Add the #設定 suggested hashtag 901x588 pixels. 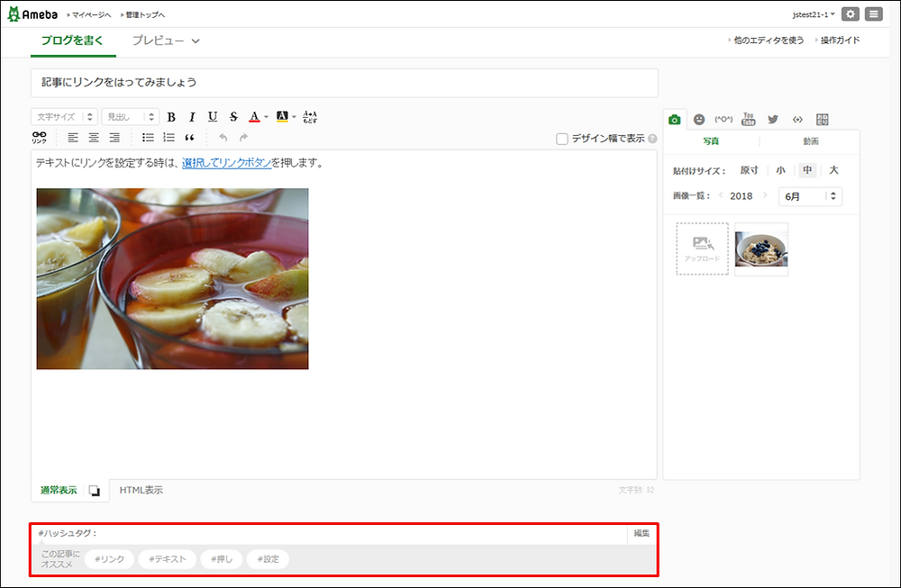click(x=268, y=559)
